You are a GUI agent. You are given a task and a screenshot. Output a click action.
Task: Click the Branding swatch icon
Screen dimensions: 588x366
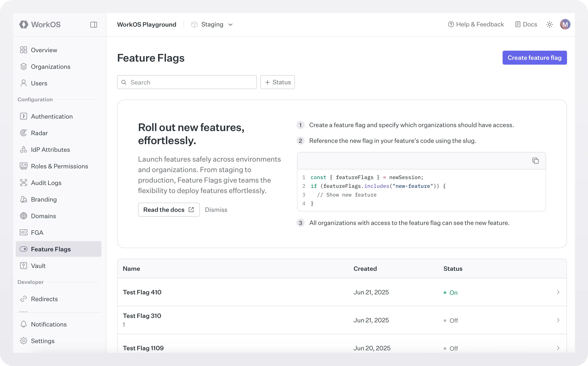[24, 199]
